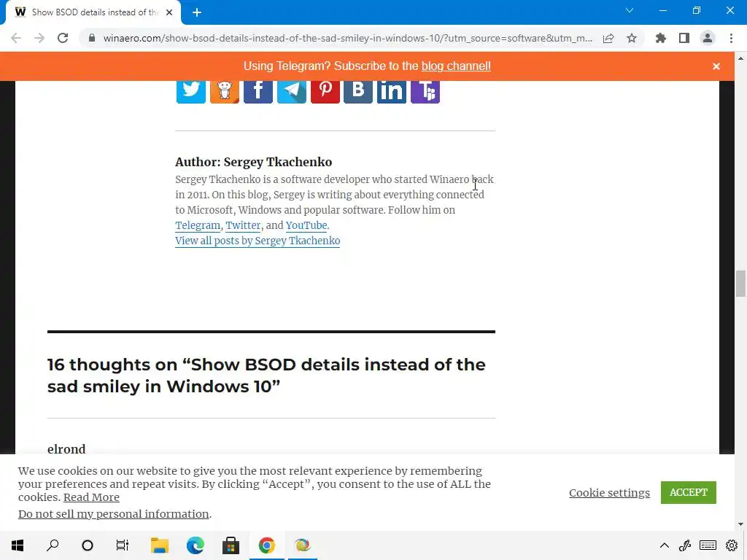Viewport: 747px width, 560px height.
Task: Share the post via the Reddit icon
Action: point(225,90)
